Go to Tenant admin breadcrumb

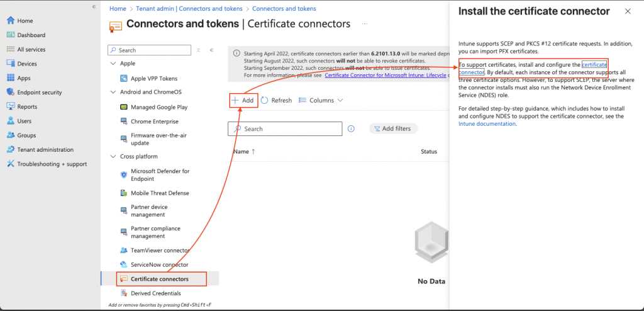click(189, 9)
